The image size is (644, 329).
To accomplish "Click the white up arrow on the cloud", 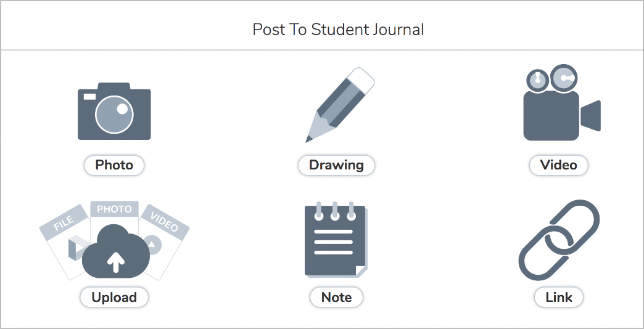I will pos(115,262).
